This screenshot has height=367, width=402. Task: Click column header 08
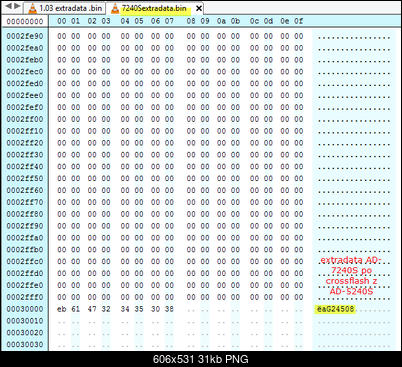pos(191,21)
